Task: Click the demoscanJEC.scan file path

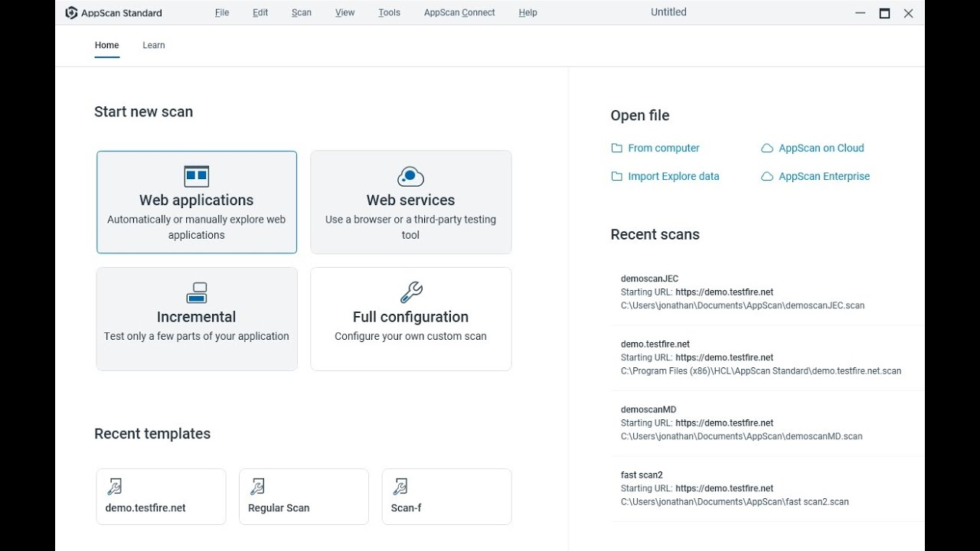Action: (743, 305)
